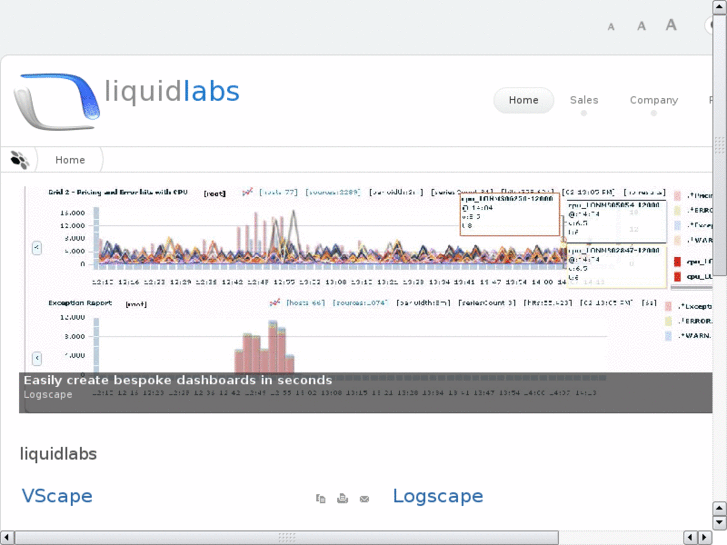Click the horizontal scrollbar right arrow at far right

pyautogui.click(x=705, y=538)
